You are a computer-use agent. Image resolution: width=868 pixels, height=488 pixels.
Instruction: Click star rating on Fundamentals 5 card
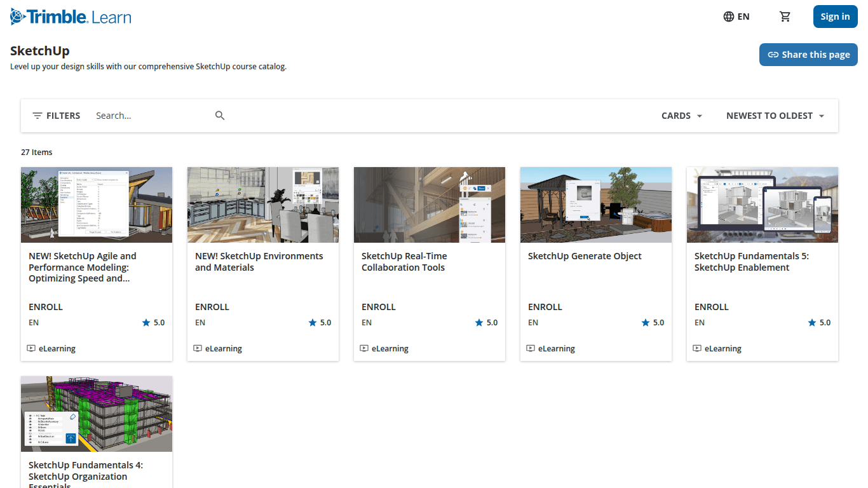point(819,323)
